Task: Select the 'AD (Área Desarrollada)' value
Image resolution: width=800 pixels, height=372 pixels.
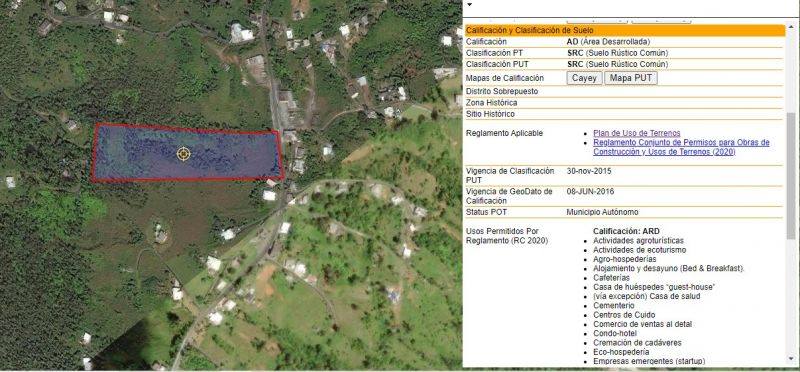Action: coord(608,42)
